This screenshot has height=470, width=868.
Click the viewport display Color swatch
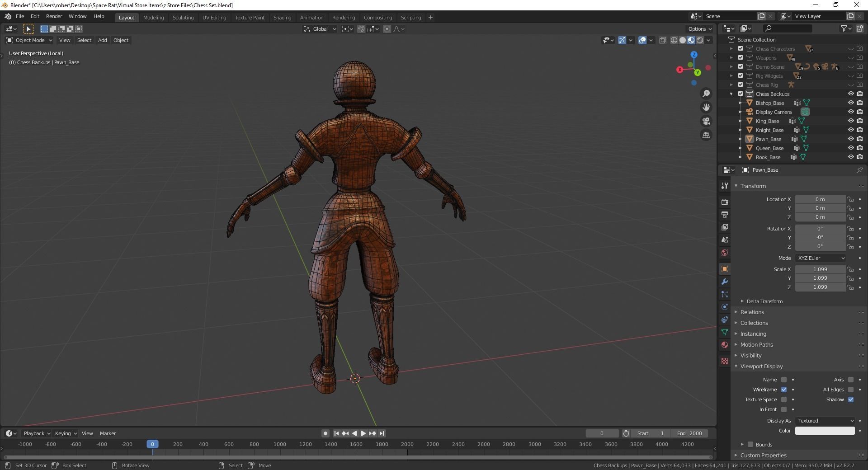point(825,431)
